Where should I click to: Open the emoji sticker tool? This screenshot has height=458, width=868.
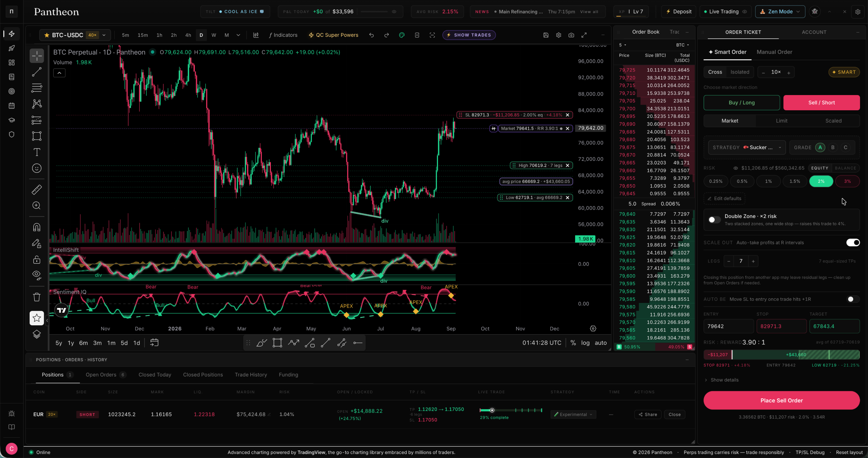[x=37, y=168]
